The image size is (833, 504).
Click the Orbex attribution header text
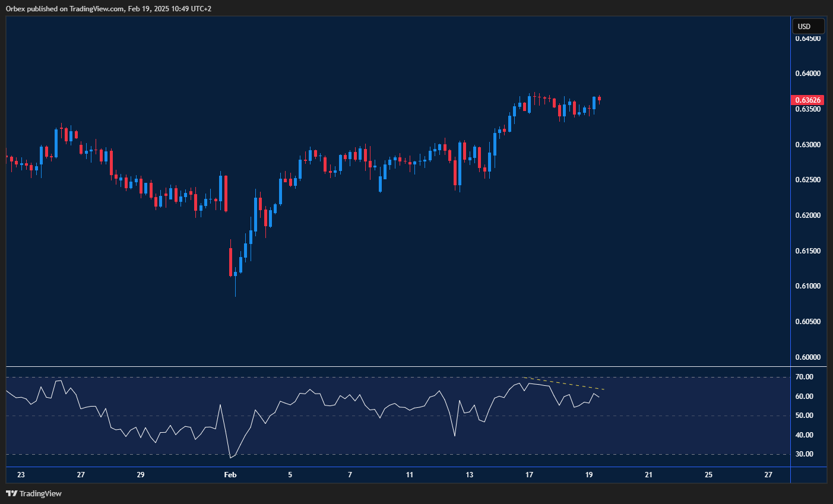[107, 8]
